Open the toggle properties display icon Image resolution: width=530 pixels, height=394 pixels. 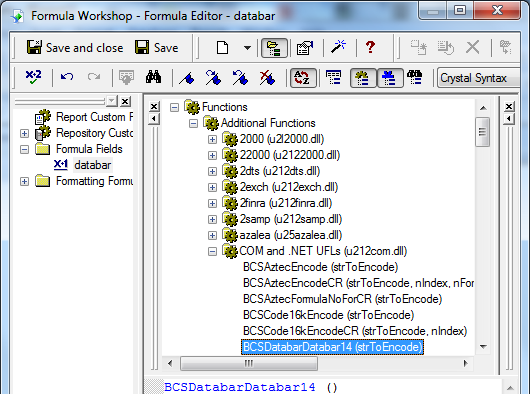305,48
